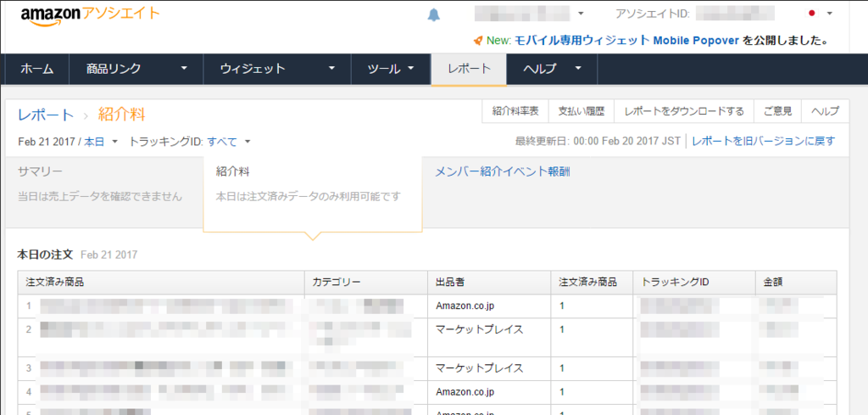Go to the ホーム navigation item
This screenshot has height=415, width=868.
(37, 70)
